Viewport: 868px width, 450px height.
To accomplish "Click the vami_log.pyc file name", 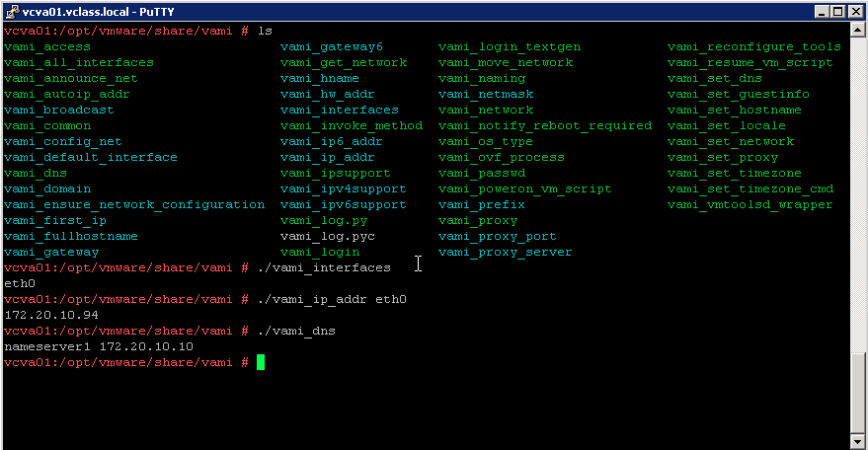I will [x=328, y=236].
